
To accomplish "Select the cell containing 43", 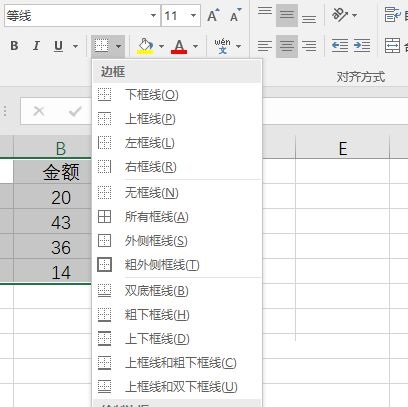I will (x=53, y=222).
